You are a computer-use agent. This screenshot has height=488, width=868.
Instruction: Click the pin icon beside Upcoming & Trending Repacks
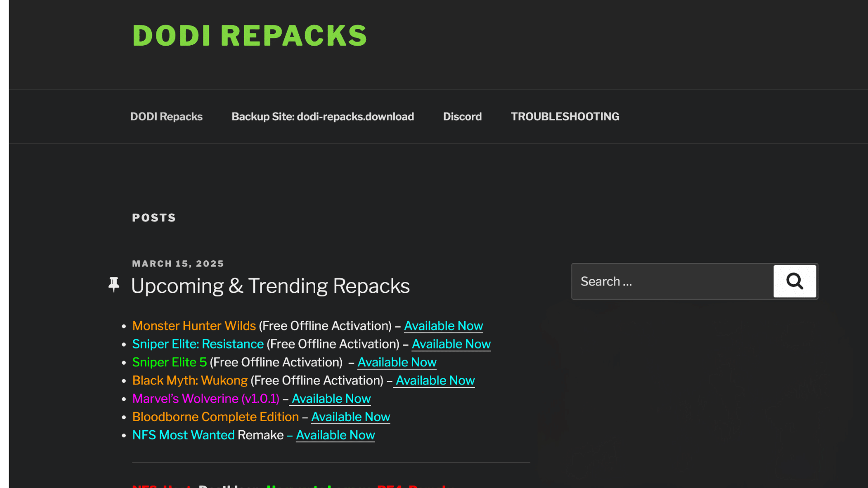(114, 285)
